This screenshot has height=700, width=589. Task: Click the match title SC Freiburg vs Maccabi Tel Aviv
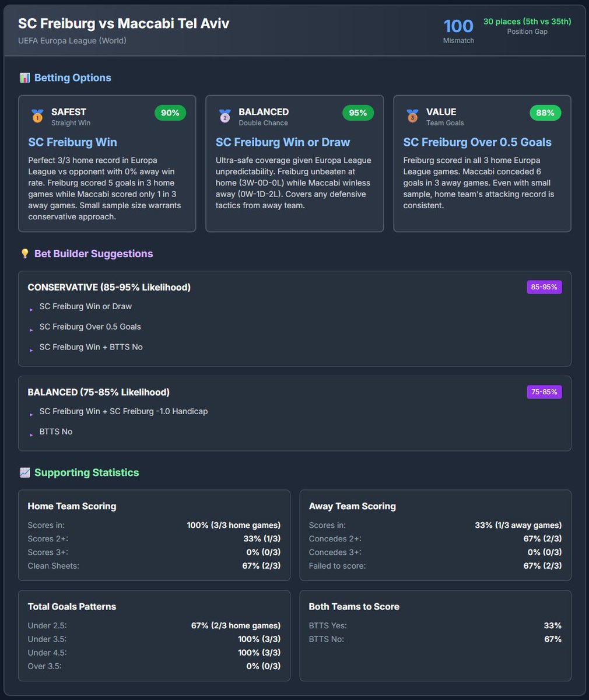(124, 23)
